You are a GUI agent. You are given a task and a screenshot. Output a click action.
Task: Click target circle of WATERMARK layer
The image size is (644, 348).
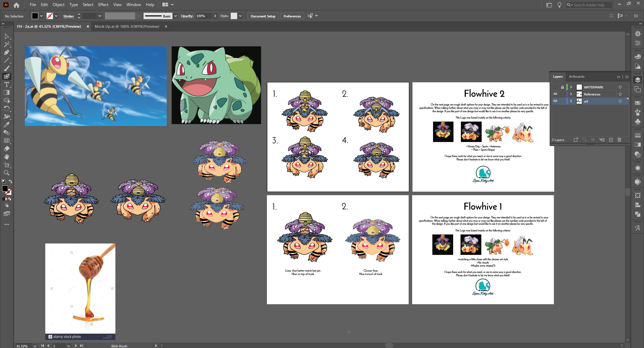pyautogui.click(x=620, y=87)
